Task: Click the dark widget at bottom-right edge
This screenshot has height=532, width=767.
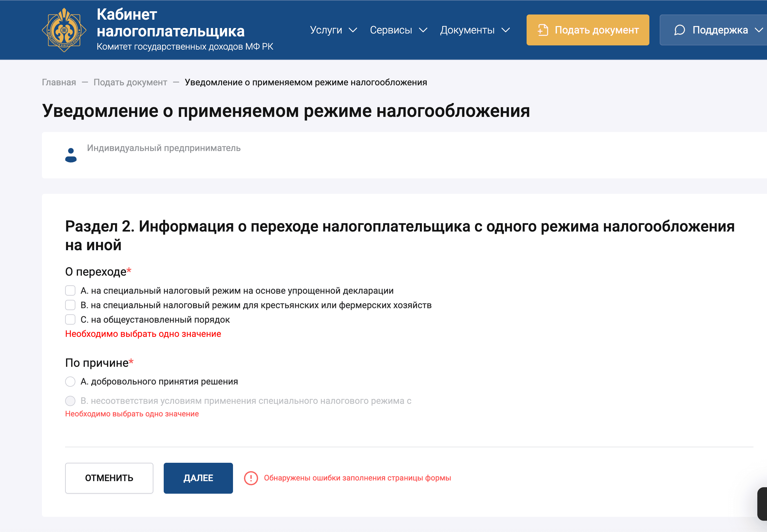Action: click(x=762, y=503)
